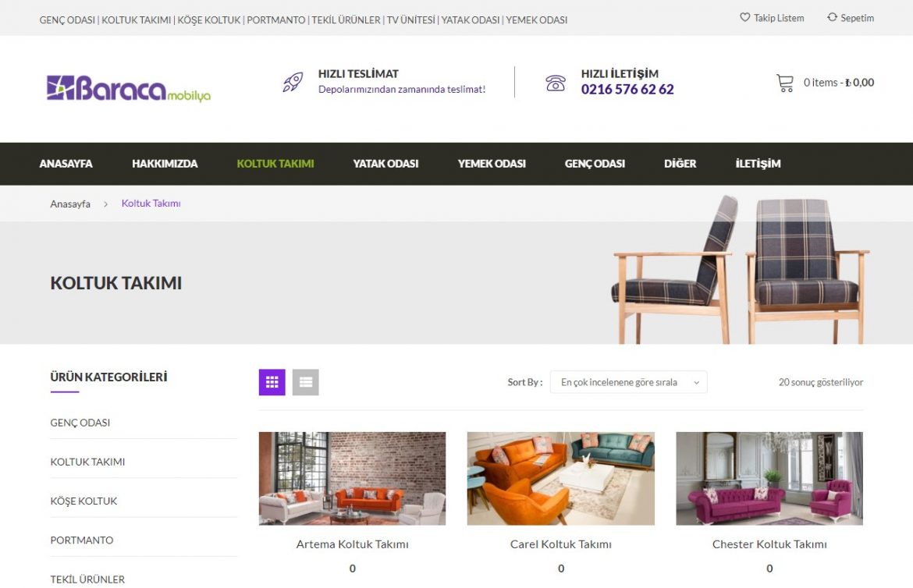Switch to list view layout
The height and width of the screenshot is (588, 913).
point(306,382)
